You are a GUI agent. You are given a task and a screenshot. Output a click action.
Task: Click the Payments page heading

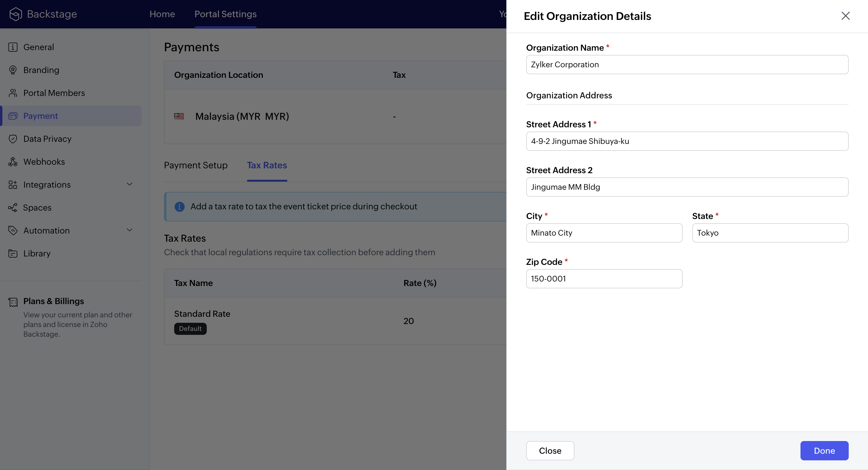(x=191, y=47)
